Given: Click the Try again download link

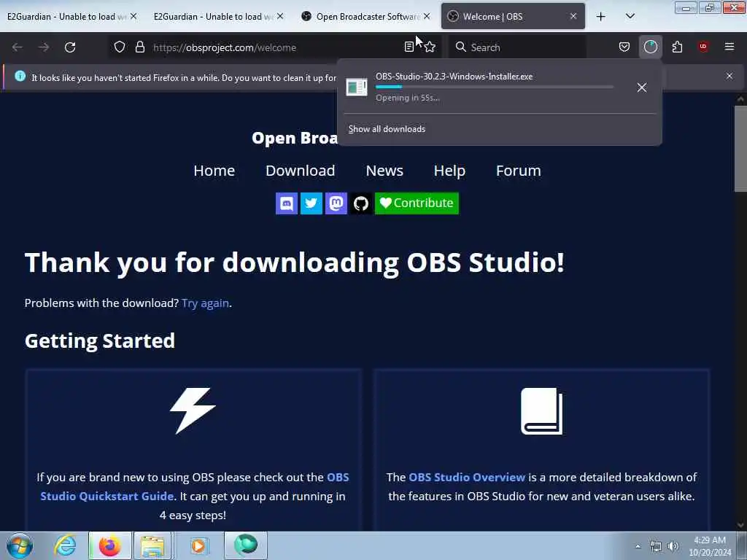Looking at the screenshot, I should coord(205,303).
